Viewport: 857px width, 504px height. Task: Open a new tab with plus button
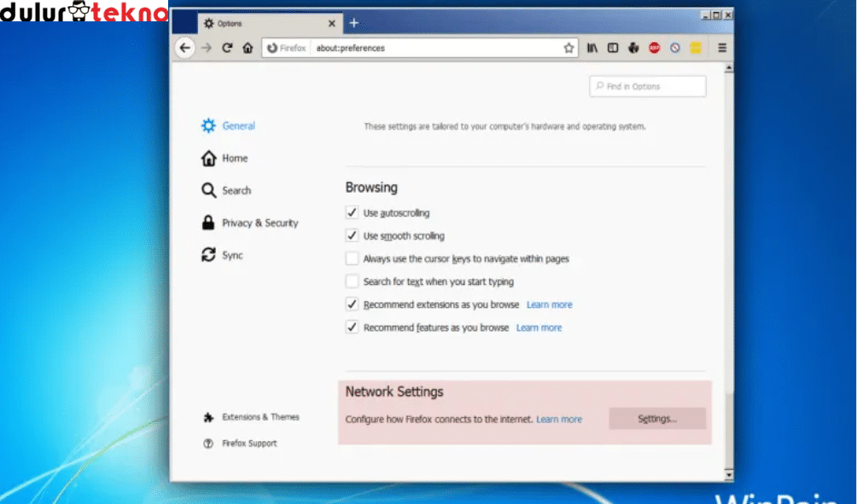[353, 23]
